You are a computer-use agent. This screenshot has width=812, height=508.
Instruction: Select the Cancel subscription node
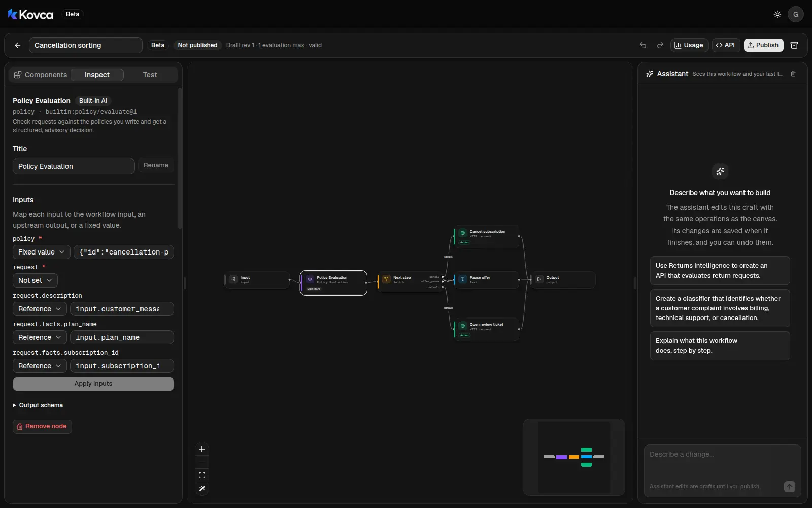coord(487,237)
